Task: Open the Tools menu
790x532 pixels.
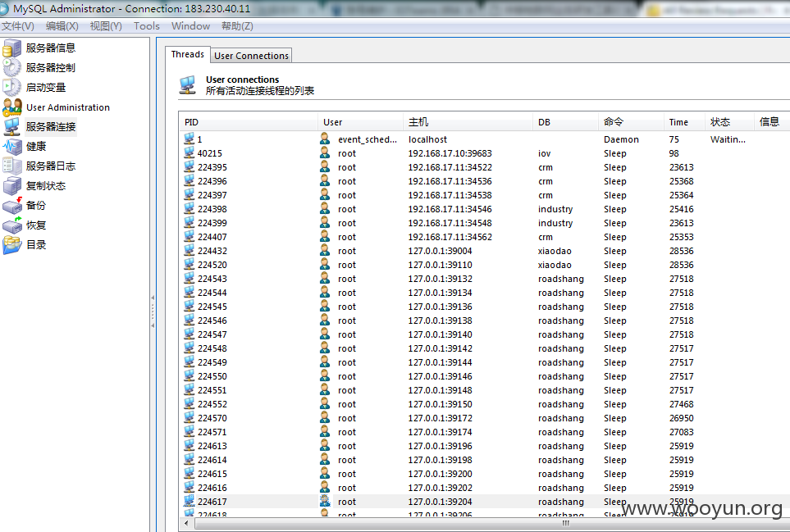Action: click(x=147, y=26)
